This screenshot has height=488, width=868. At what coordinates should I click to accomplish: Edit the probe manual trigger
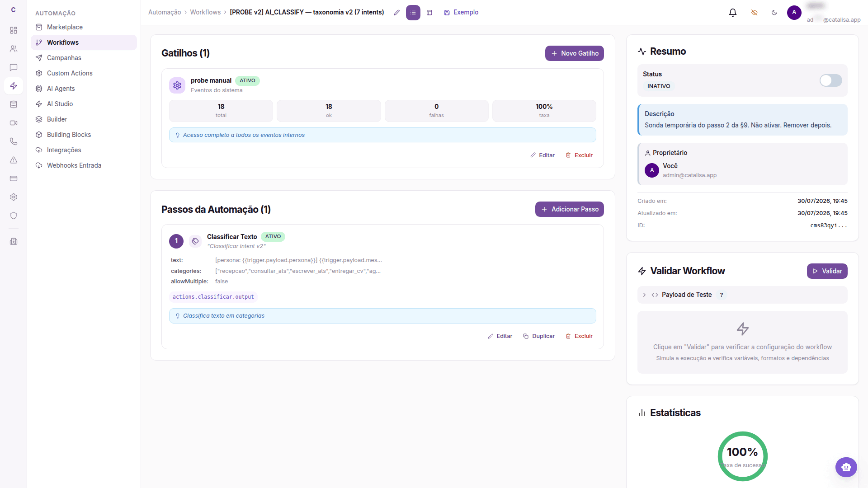(x=542, y=155)
